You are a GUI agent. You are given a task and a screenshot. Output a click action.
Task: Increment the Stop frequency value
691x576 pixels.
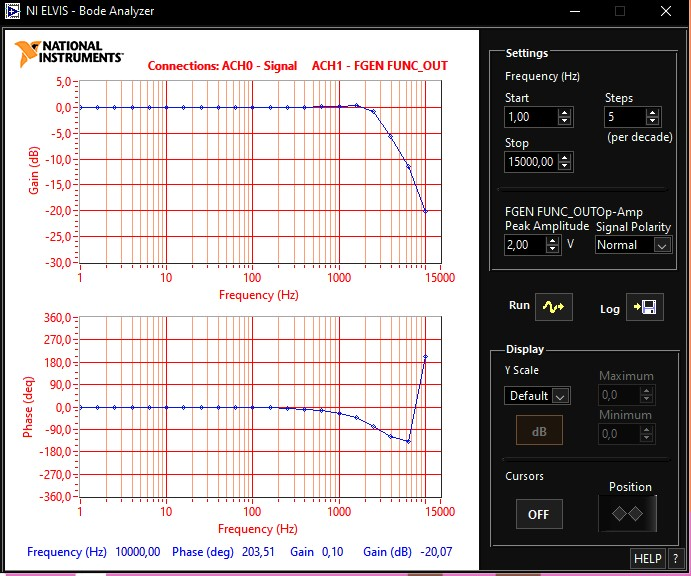(x=564, y=158)
